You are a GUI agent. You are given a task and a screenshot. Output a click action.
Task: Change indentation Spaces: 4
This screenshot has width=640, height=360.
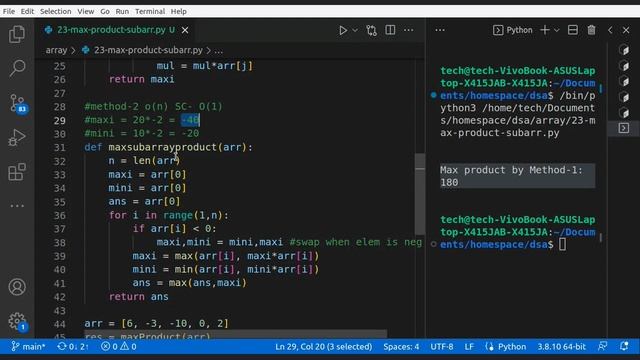point(401,347)
